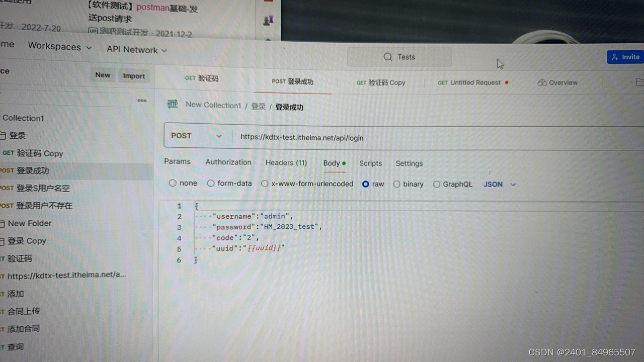Click the "username":"admin" line in editor

(253, 216)
